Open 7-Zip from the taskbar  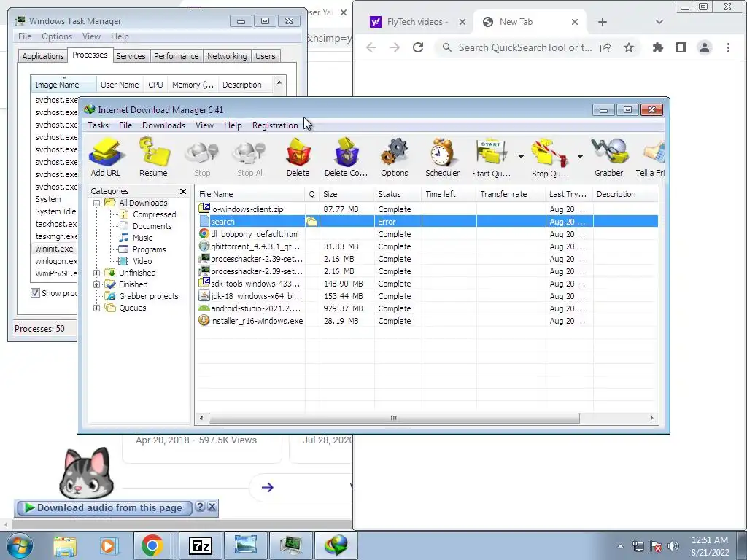(x=201, y=545)
